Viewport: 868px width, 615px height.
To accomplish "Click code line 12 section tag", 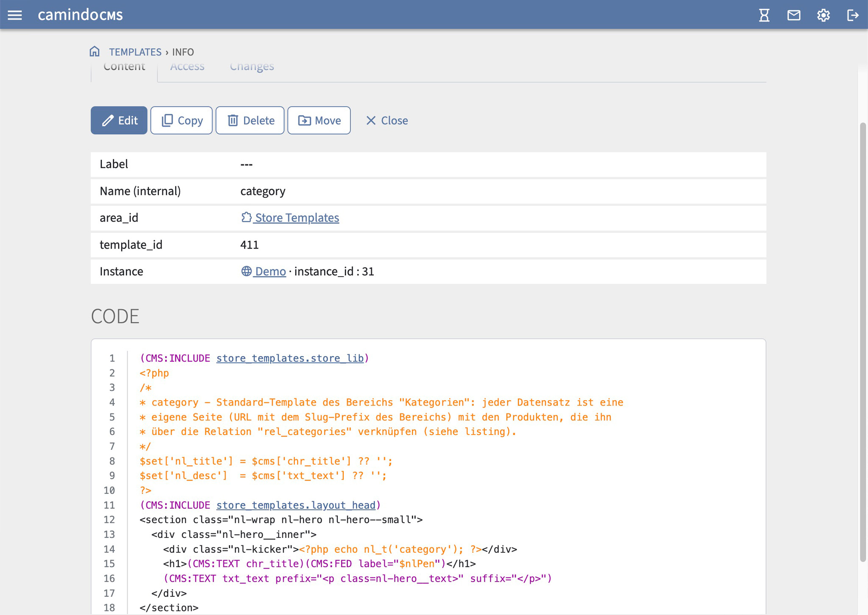I will (281, 520).
